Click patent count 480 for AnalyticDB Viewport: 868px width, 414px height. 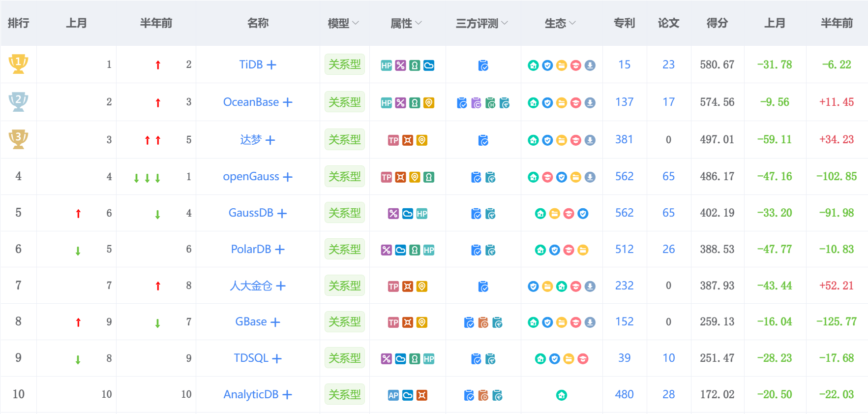pyautogui.click(x=625, y=395)
